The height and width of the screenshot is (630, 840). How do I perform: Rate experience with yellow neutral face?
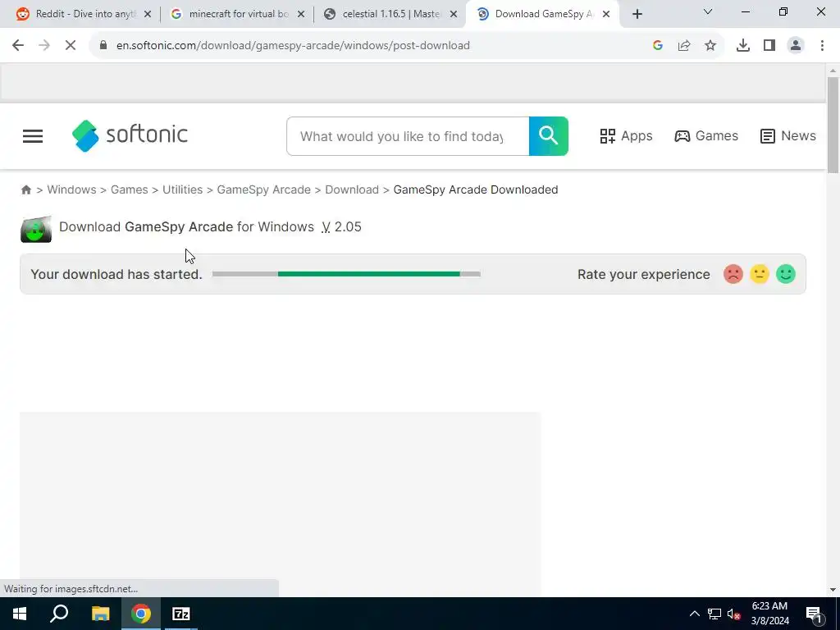[759, 274]
